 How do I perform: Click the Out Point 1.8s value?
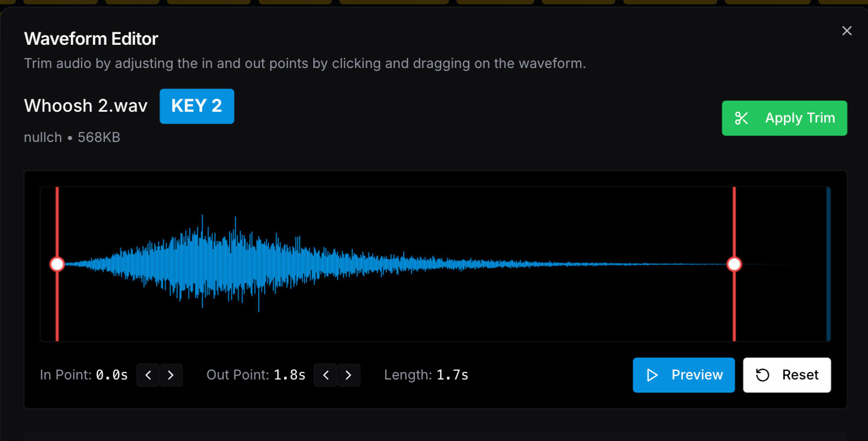pos(290,375)
